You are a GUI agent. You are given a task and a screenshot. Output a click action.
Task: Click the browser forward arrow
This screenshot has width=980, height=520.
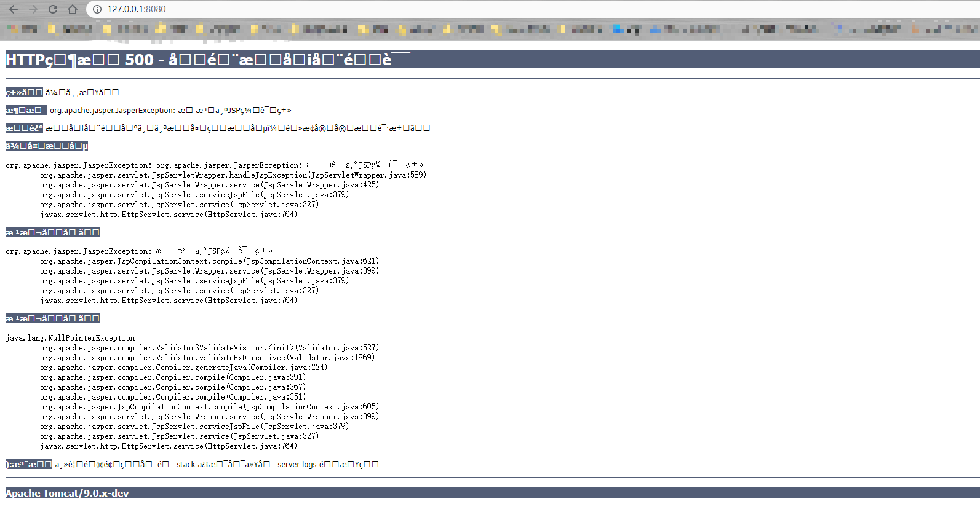pyautogui.click(x=33, y=9)
